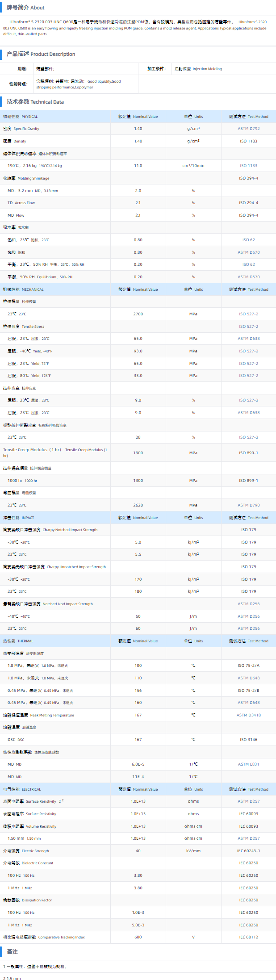Select the 物理性能 PHYSICAL section header
Image resolution: width=276 pixels, height=980 pixels.
(21, 117)
